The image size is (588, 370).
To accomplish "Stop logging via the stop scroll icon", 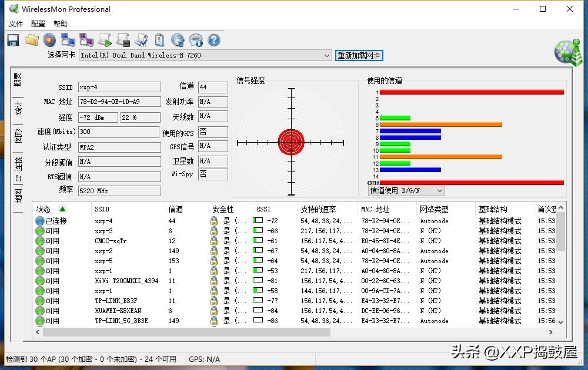I will (x=122, y=39).
